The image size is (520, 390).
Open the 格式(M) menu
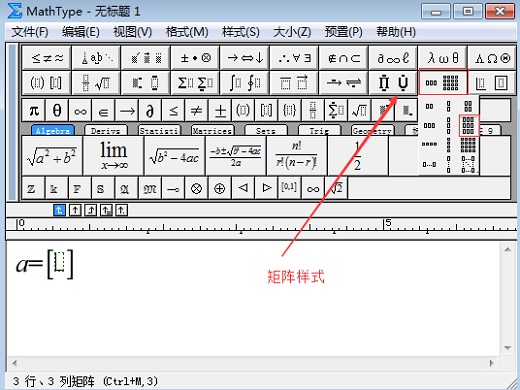point(187,32)
